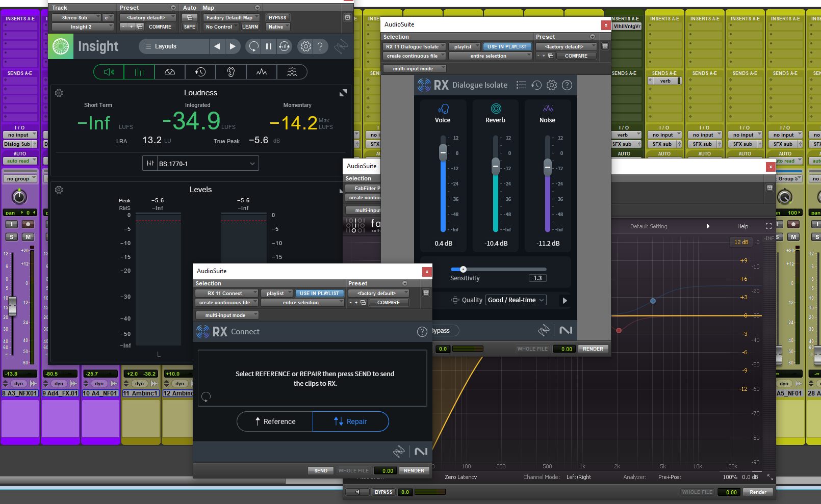Select the sound/speaker meter tab in Insight

(x=109, y=72)
